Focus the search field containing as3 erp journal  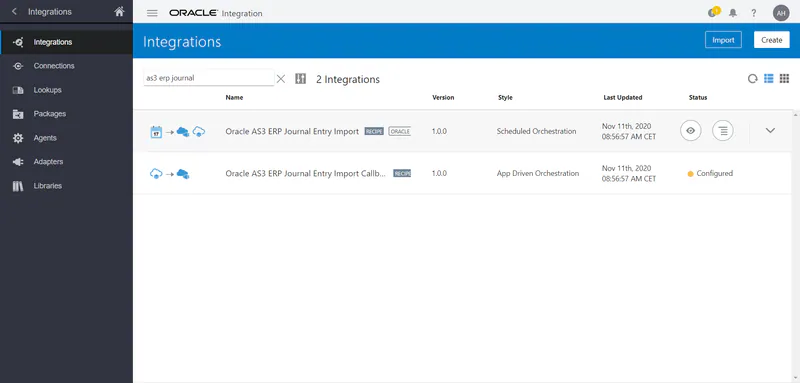(208, 78)
